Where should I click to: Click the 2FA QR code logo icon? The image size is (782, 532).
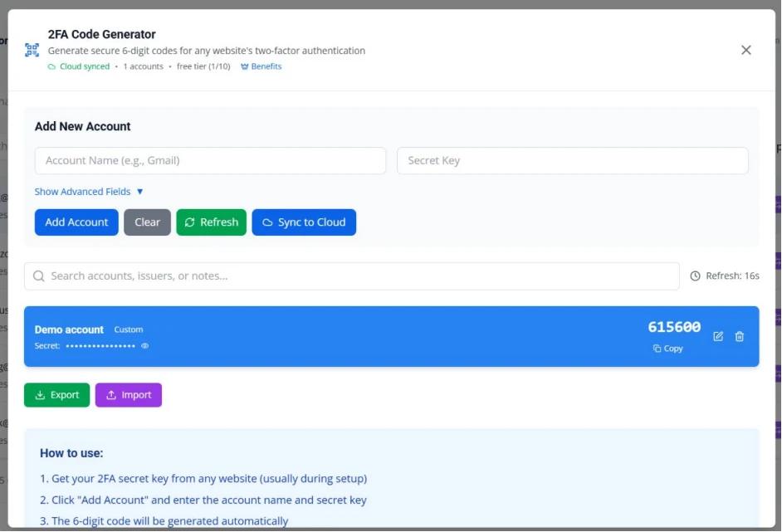click(32, 50)
